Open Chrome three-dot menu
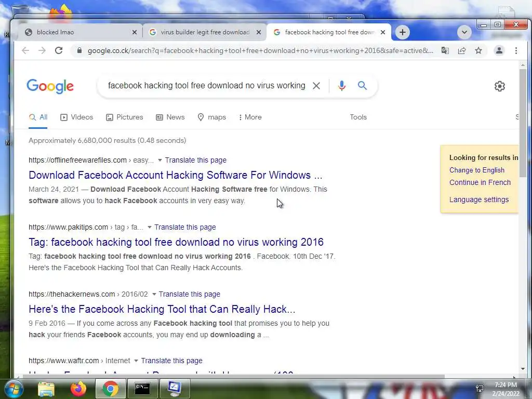Viewport: 532px width, 399px height. coord(516,50)
